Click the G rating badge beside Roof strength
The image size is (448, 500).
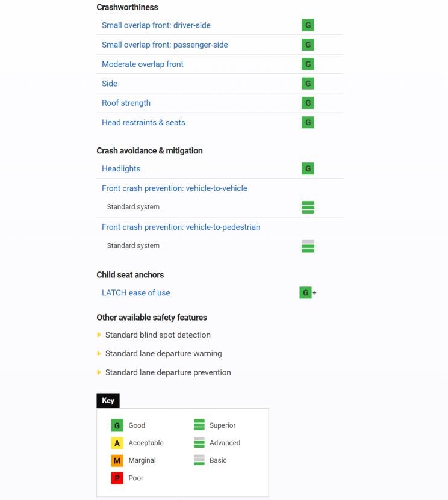pyautogui.click(x=308, y=103)
